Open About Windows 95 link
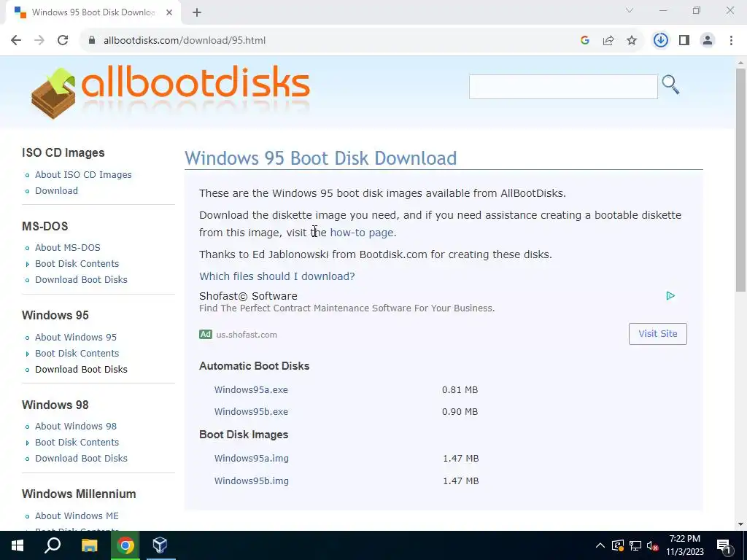The image size is (747, 560). pos(76,337)
